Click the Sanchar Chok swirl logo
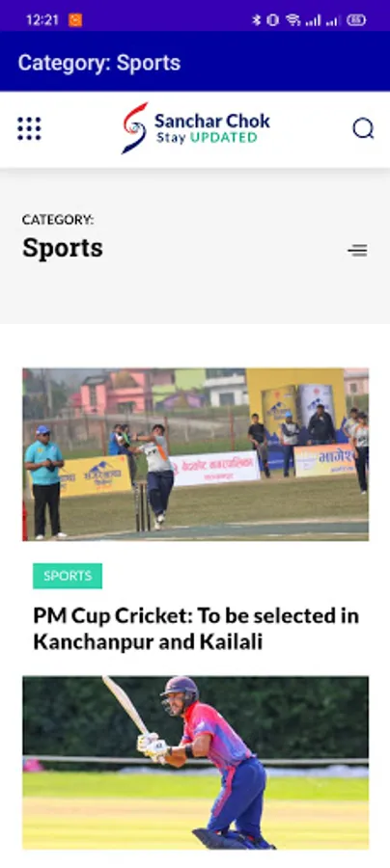390x868 pixels. (x=134, y=128)
